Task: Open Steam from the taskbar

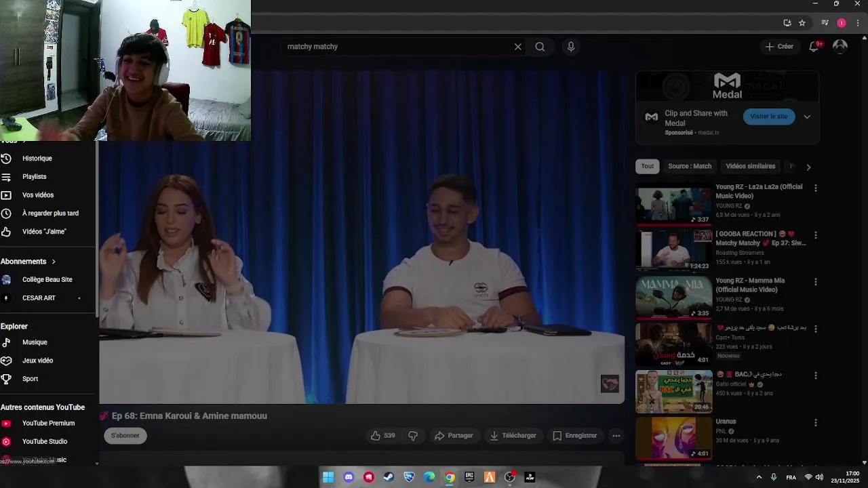Action: coord(389,477)
